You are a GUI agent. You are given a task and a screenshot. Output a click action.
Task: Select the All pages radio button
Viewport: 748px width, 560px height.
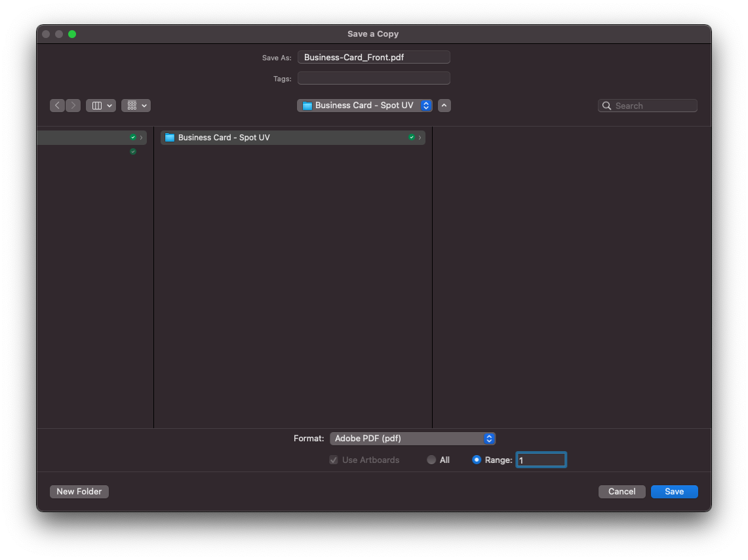coord(431,460)
